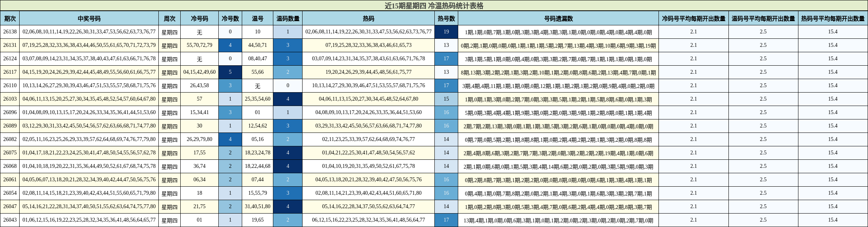Click cold numbers 26,43,58 cell
The height and width of the screenshot is (227, 868).
200,86
